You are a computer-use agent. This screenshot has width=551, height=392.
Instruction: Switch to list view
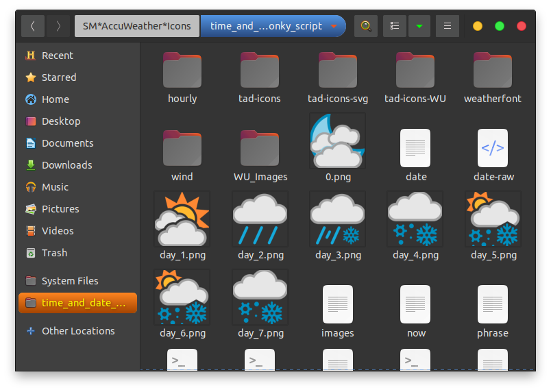[x=395, y=26]
